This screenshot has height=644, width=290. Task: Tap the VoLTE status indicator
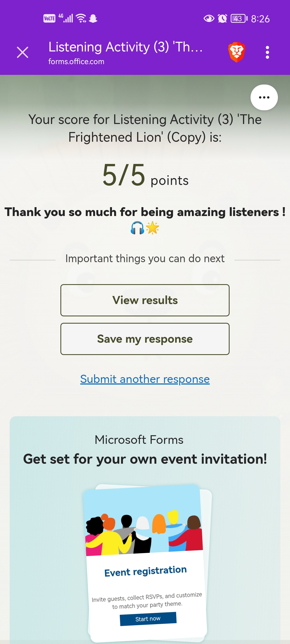49,19
